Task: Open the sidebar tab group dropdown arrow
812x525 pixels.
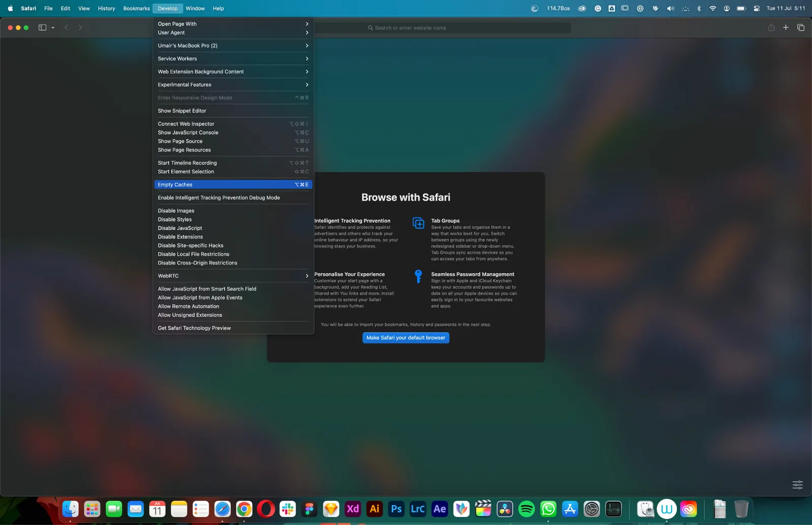Action: tap(53, 28)
